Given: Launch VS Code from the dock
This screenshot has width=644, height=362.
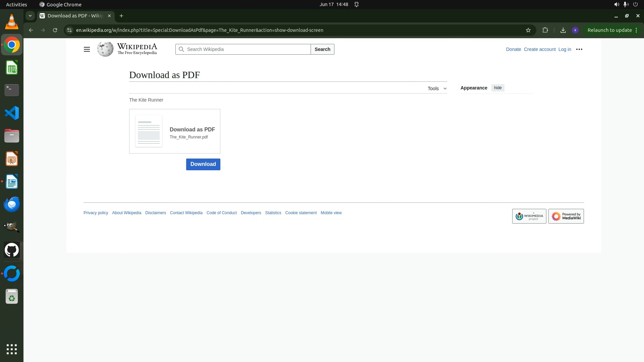Looking at the screenshot, I should 12,113.
